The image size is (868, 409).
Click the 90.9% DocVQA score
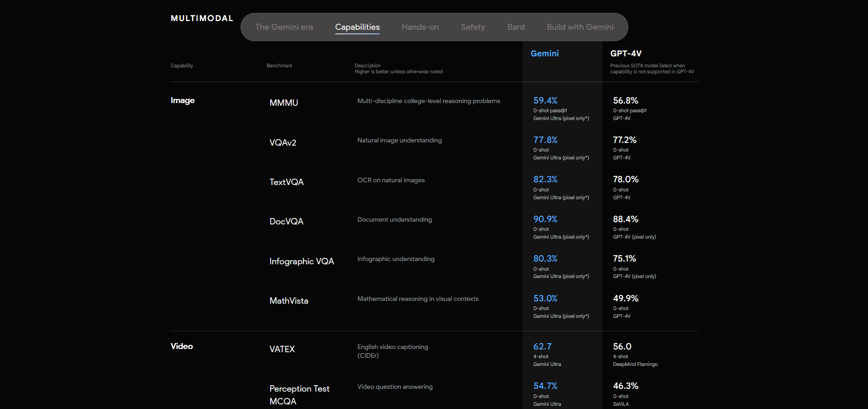pos(545,219)
